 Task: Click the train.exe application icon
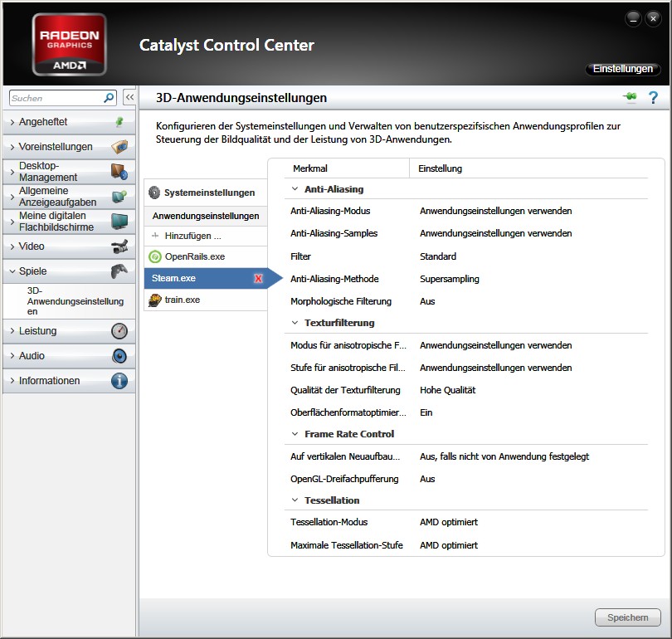(x=154, y=300)
